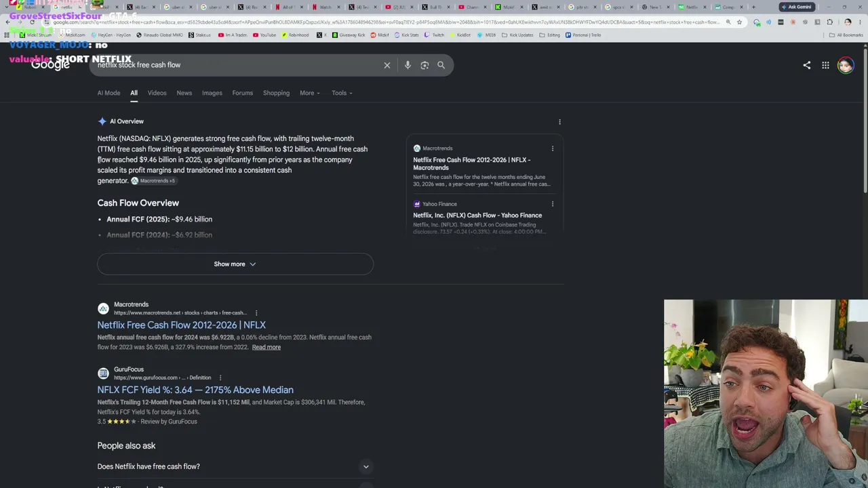The height and width of the screenshot is (488, 868).
Task: Open the Yahoo Finance Cash Flow source card
Action: tap(484, 217)
